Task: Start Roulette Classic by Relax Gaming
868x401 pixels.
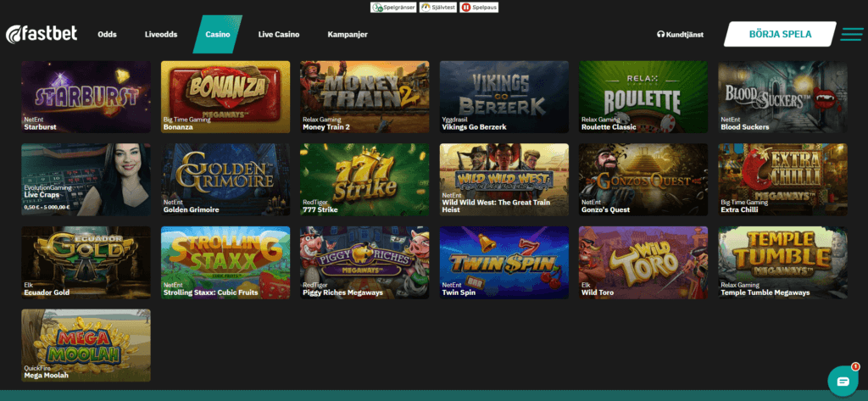Action: coord(643,97)
